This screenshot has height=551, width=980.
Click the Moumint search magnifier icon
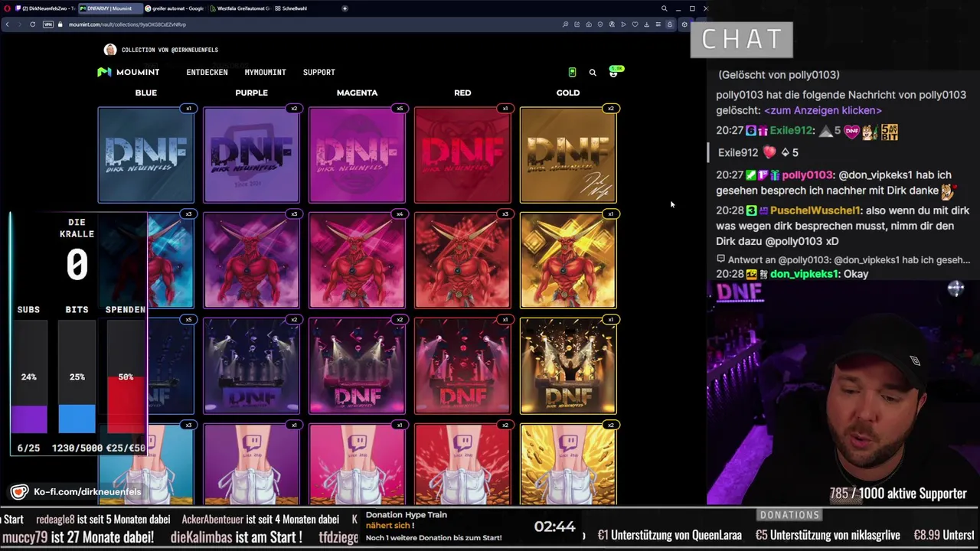(x=593, y=73)
